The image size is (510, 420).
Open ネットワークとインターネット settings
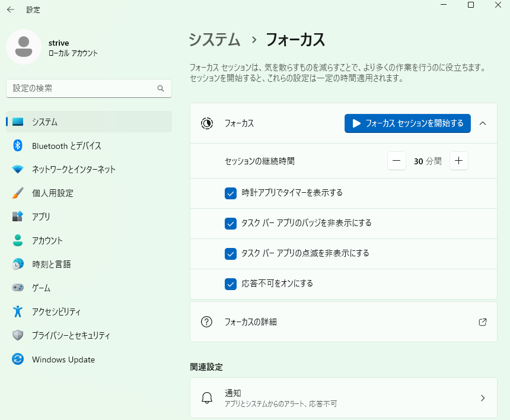89,169
